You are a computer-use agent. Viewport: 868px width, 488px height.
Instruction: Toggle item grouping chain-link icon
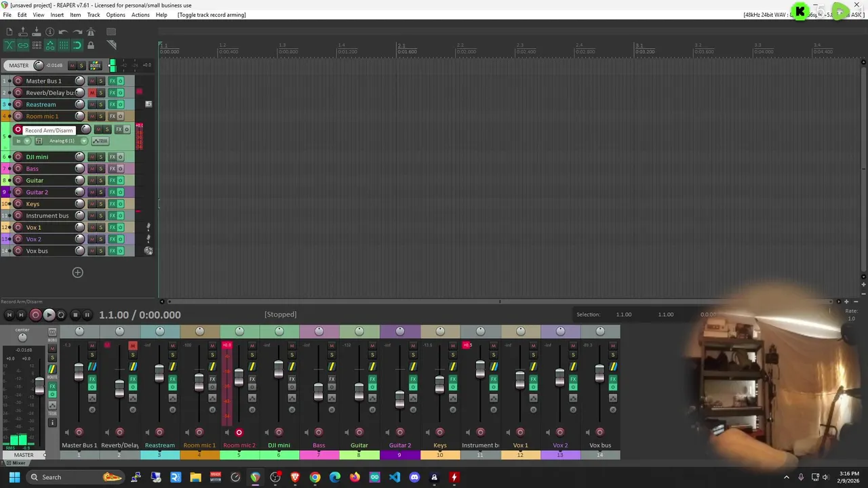[x=22, y=45]
